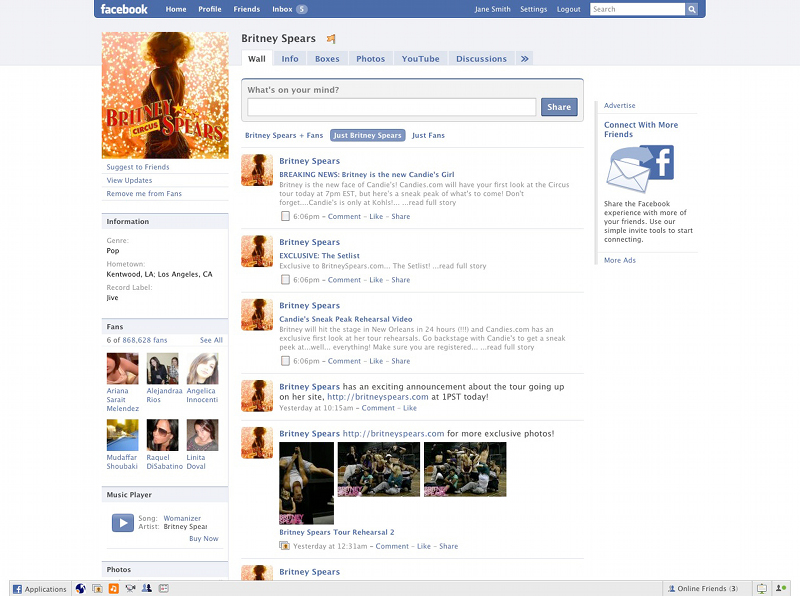This screenshot has width=800, height=596.
Task: Click Like on Candie's Sneak Peak post
Action: (376, 361)
